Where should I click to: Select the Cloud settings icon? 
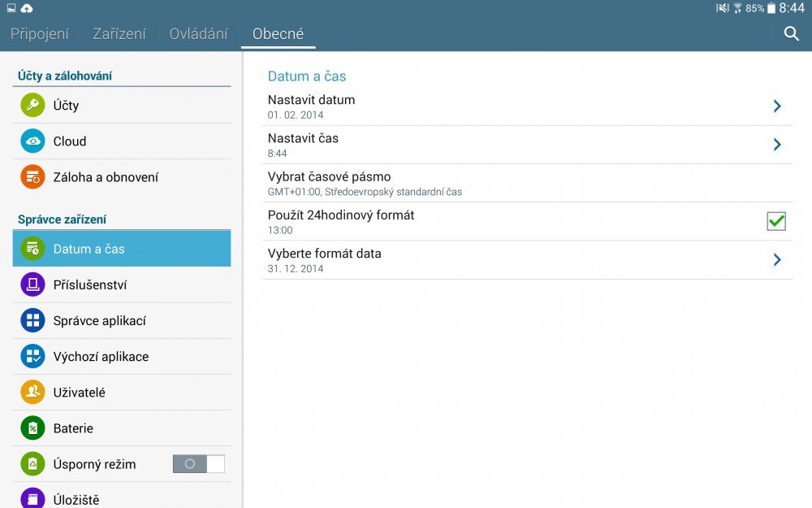pos(32,141)
